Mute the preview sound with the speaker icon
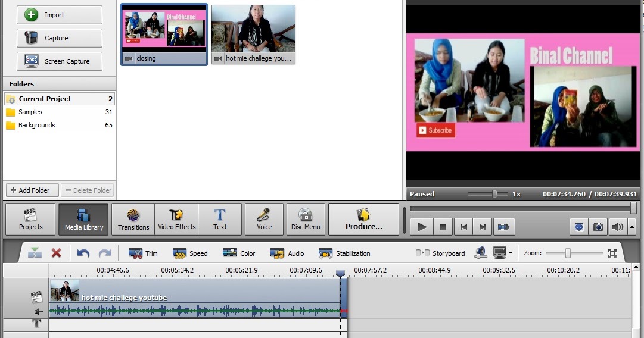Image resolution: width=644 pixels, height=338 pixels. click(x=617, y=227)
